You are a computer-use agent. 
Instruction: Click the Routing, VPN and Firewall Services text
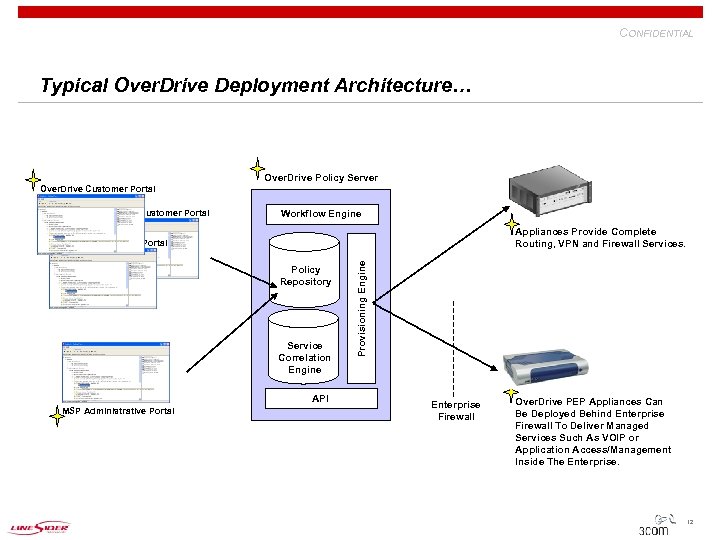[x=600, y=244]
